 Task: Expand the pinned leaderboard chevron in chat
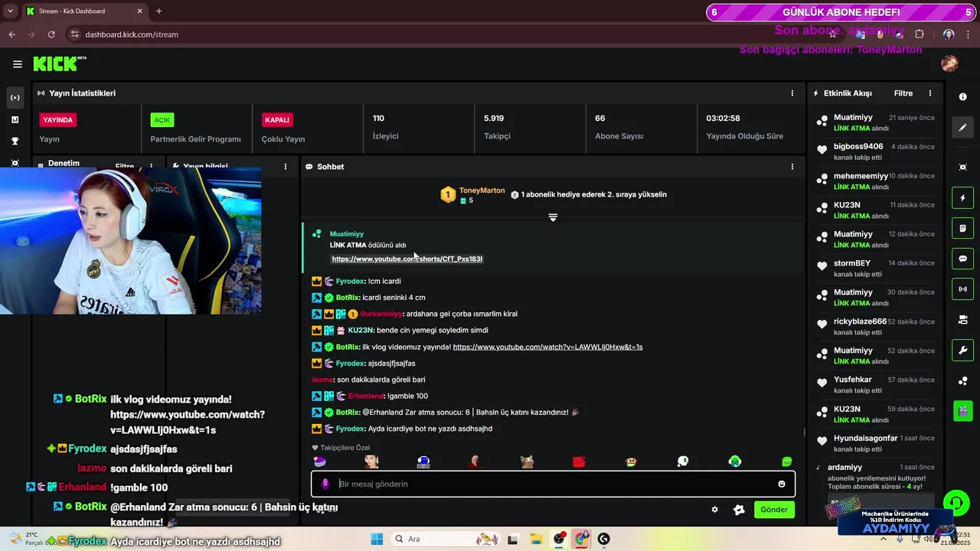tap(553, 217)
